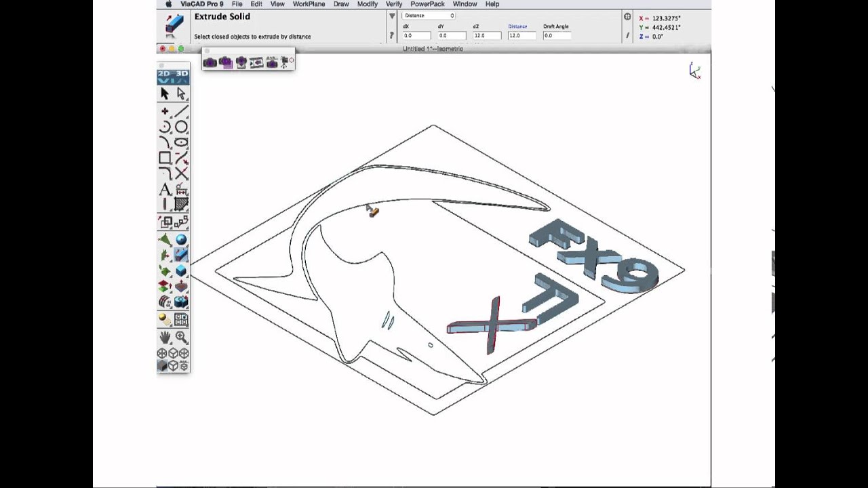
Task: Select the Ellipse tool
Action: point(181,142)
